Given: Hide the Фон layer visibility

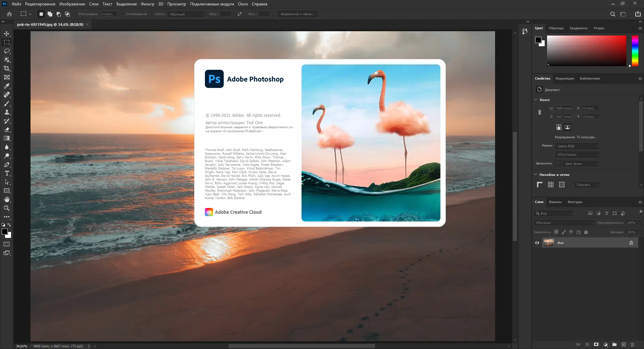Looking at the screenshot, I should (537, 243).
